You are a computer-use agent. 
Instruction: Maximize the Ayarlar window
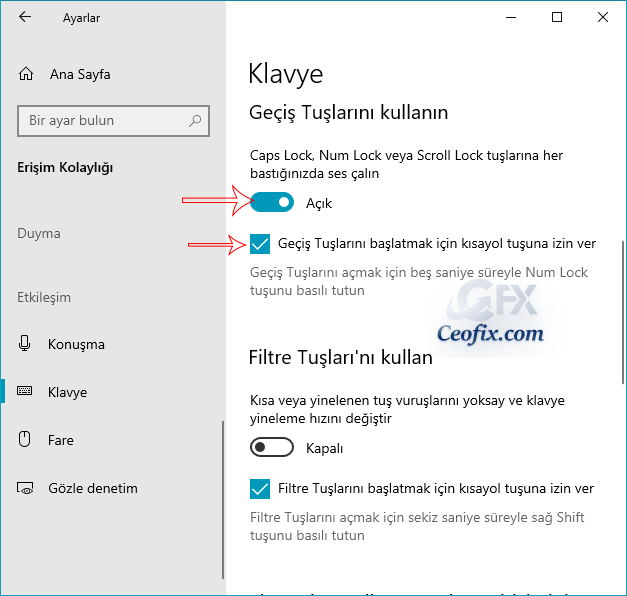557,17
